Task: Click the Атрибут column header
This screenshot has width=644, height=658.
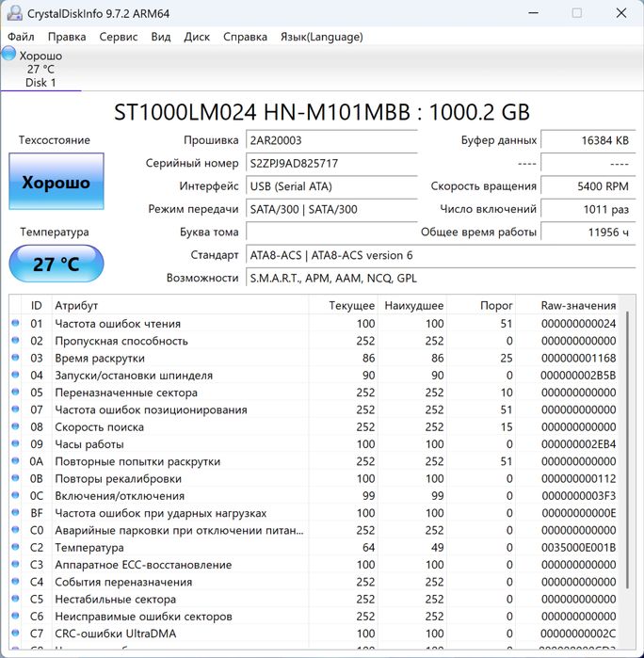Action: pyautogui.click(x=180, y=306)
